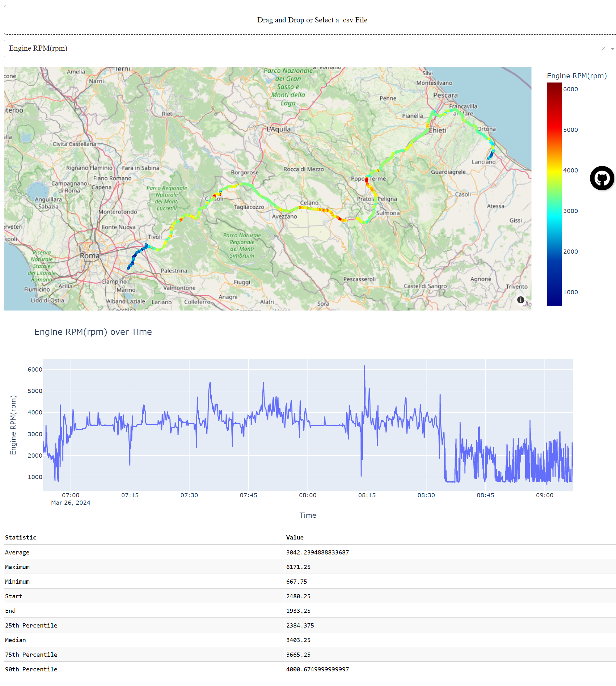Click the 08:00 tick on time axis
Viewport: 616px width, 686px height.
[x=307, y=495]
